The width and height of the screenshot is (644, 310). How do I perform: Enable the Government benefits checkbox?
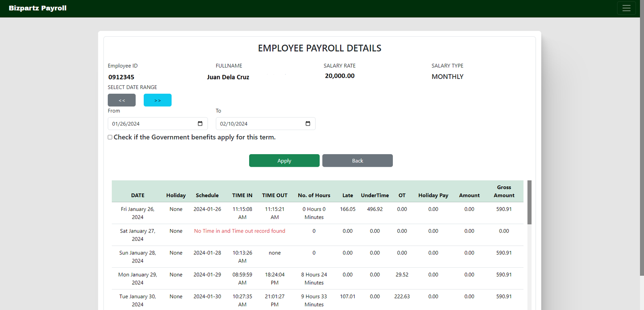[110, 137]
